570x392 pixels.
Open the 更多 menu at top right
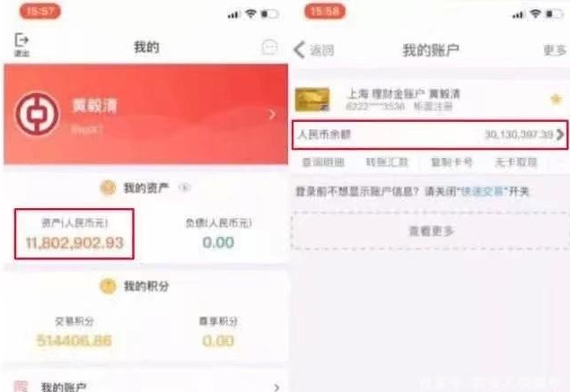tap(555, 50)
